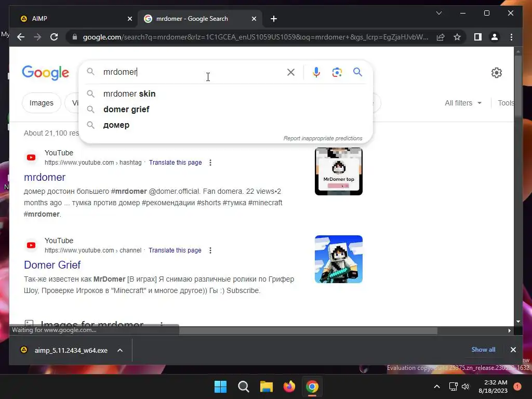Screen dimensions: 532x399
Task: Choose the 'domer grief' suggestion
Action: click(225, 109)
